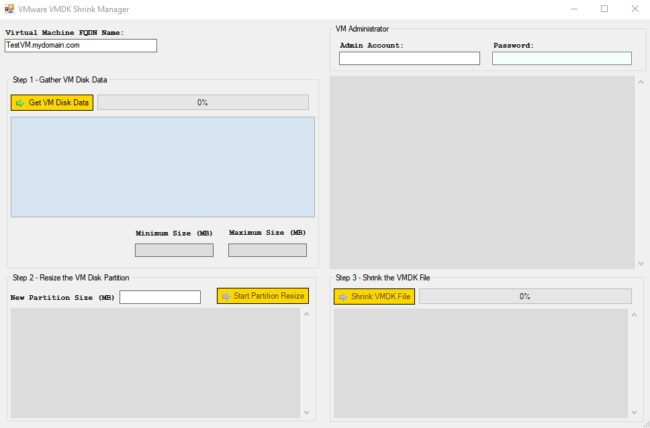
Task: Maximize the VMDK Shrink Manager window
Action: pyautogui.click(x=604, y=8)
